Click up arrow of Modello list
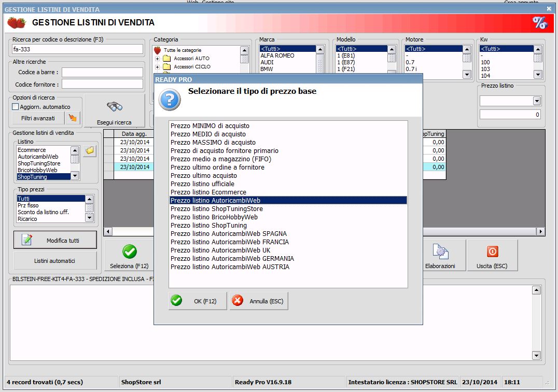This screenshot has height=392, width=558. click(392, 49)
